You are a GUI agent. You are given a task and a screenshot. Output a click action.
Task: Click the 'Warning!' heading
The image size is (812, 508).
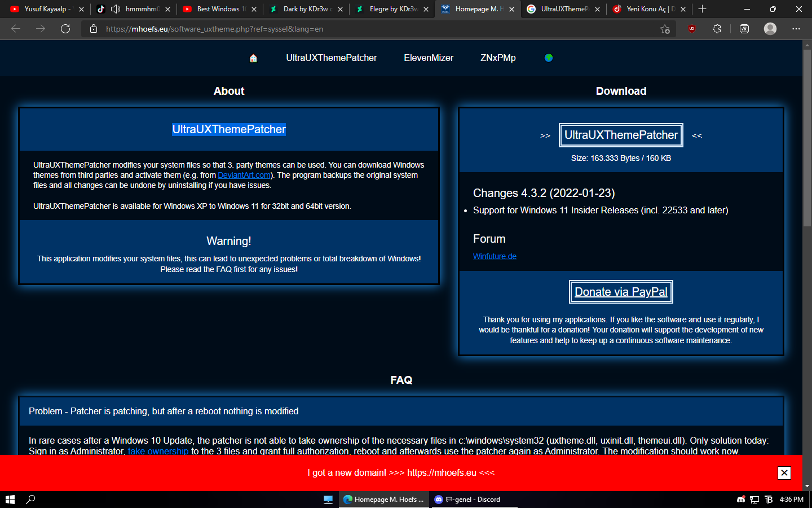(x=229, y=241)
